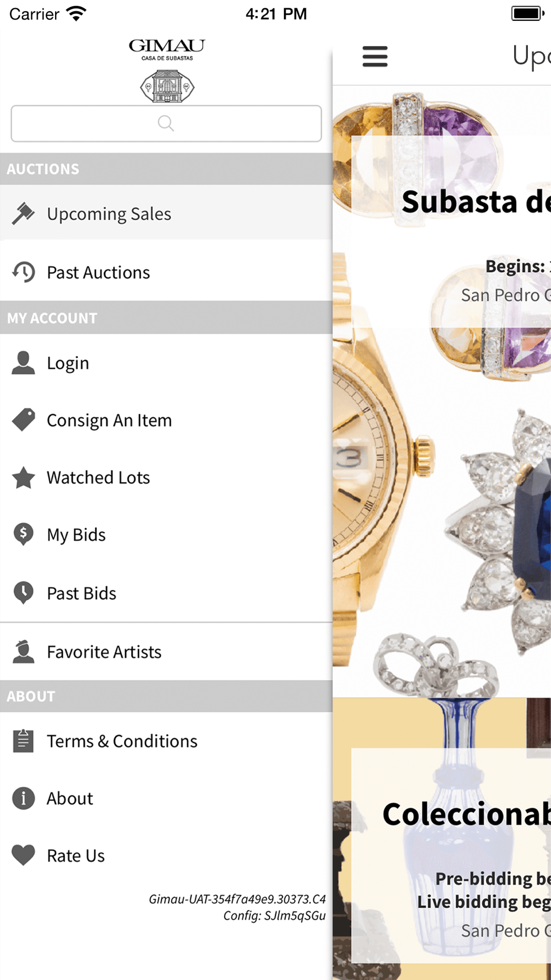Click the gavel icon beside Upcoming Sales
The height and width of the screenshot is (980, 551).
point(23,213)
